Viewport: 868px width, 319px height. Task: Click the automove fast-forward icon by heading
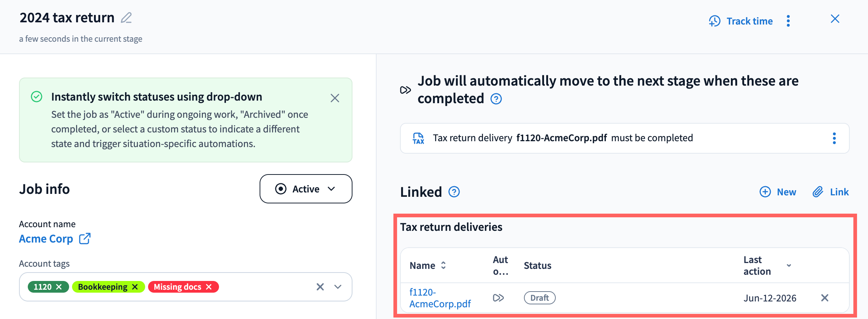click(405, 90)
